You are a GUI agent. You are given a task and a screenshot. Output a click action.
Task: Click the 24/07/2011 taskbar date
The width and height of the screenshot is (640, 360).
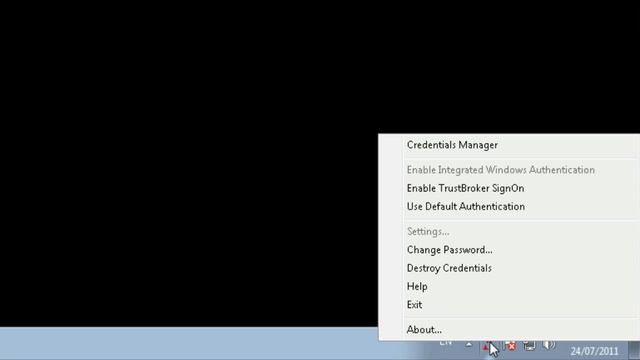click(x=594, y=351)
